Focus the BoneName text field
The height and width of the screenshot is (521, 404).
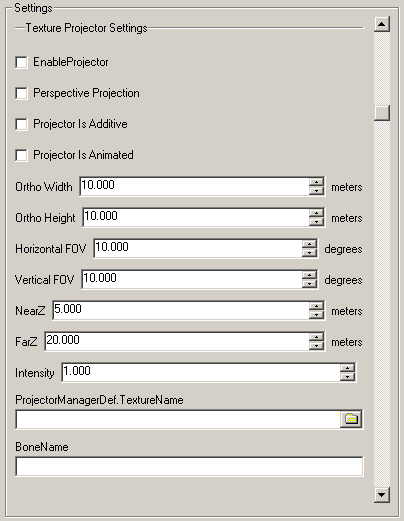[x=189, y=466]
